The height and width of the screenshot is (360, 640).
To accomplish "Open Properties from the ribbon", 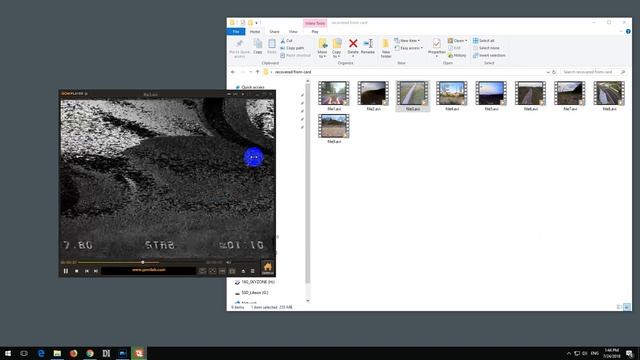I will coord(436,47).
